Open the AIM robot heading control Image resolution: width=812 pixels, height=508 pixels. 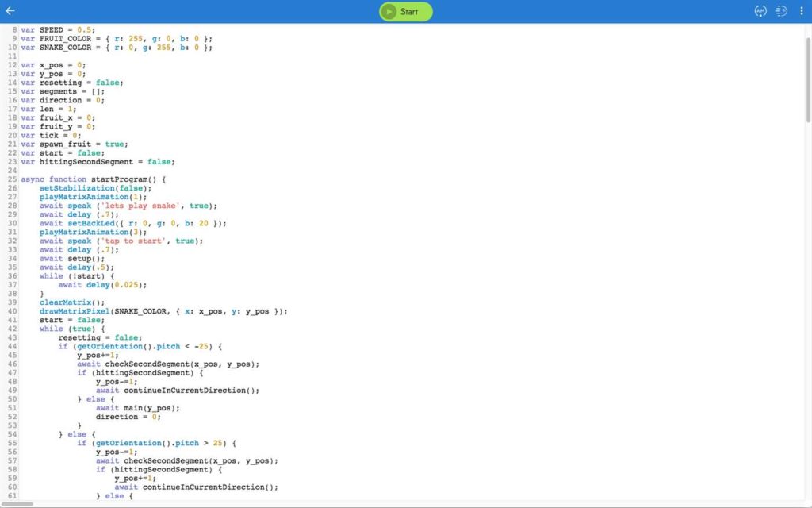(x=760, y=11)
